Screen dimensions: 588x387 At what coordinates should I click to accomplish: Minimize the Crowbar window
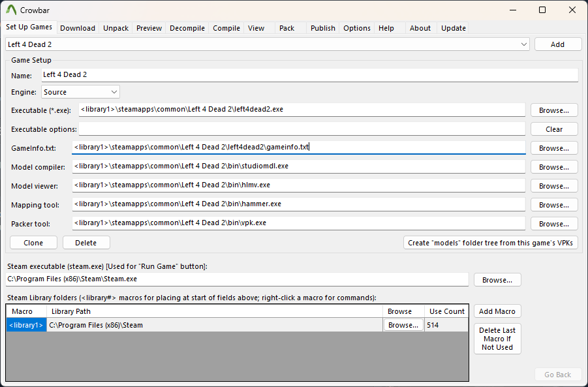[x=512, y=10]
